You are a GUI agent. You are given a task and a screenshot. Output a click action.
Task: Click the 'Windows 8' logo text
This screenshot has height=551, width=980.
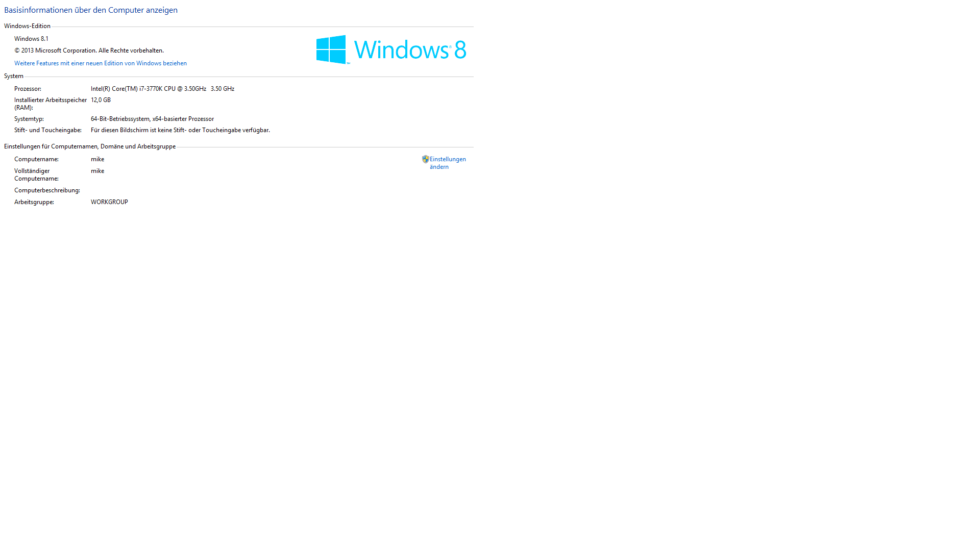(x=410, y=50)
